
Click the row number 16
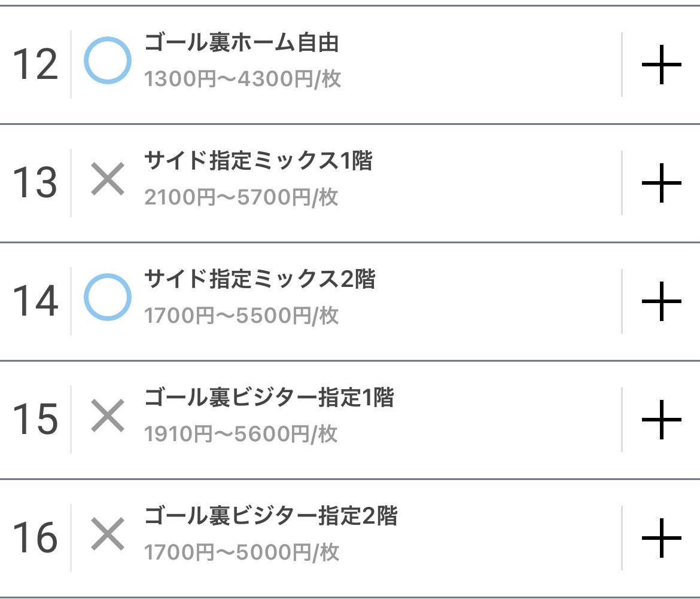coord(35,537)
